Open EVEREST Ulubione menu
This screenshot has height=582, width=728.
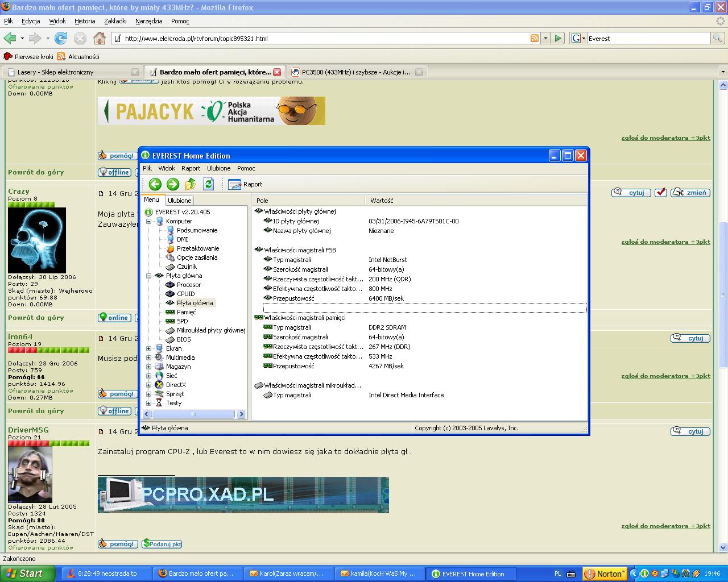tap(219, 168)
